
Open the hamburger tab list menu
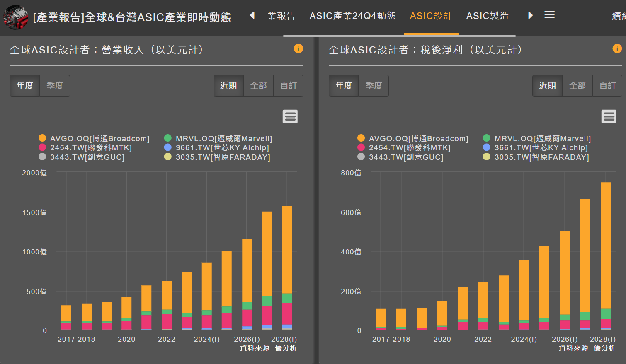(549, 15)
